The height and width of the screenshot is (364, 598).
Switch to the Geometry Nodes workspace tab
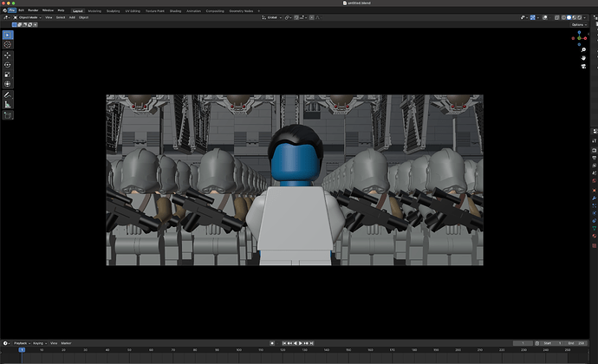tap(241, 11)
